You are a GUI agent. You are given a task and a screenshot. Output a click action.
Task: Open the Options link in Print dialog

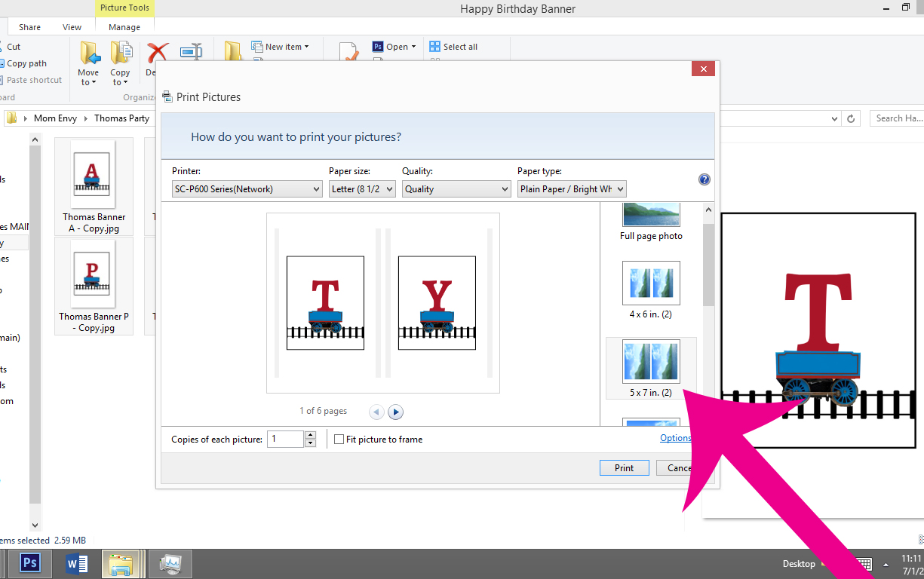675,438
